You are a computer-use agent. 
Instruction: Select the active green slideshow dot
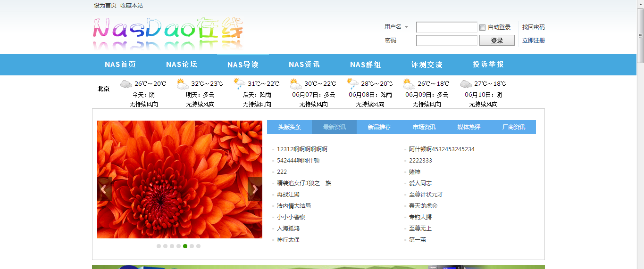pos(185,246)
